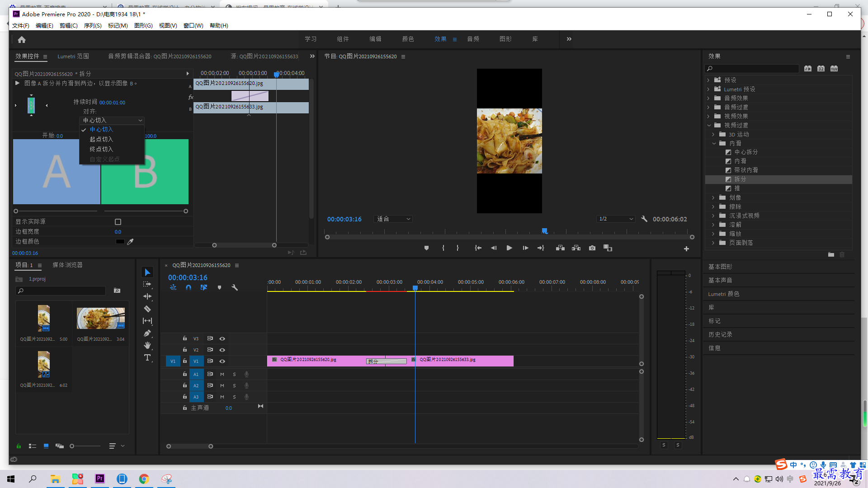Toggle linked selection in timeline
Image resolution: width=868 pixels, height=488 pixels.
[204, 287]
